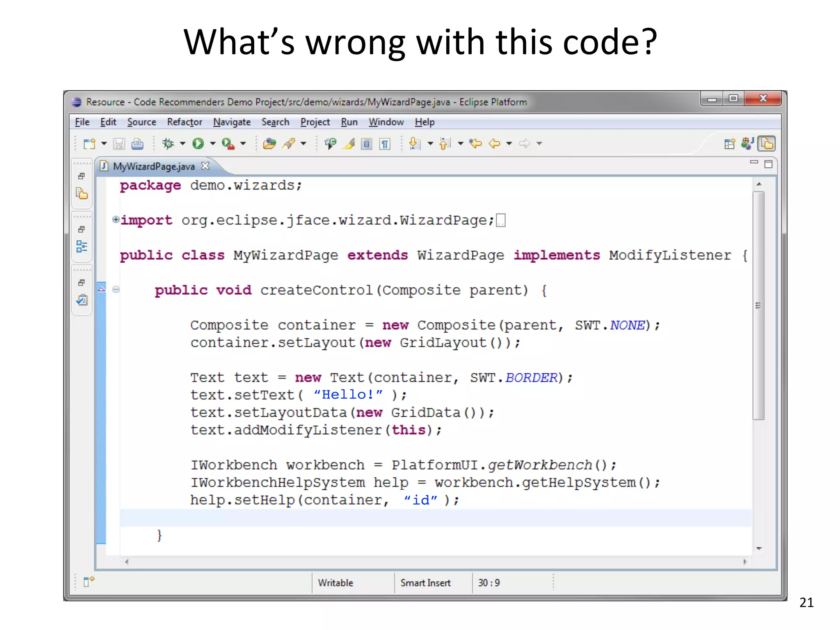The height and width of the screenshot is (630, 840).
Task: Click the Last Edit Location icon
Action: (475, 144)
